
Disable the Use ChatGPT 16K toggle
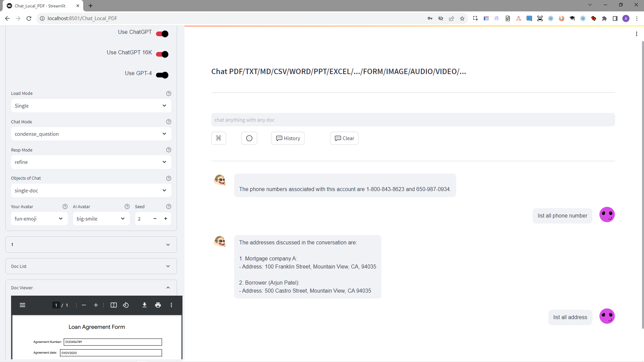(162, 54)
